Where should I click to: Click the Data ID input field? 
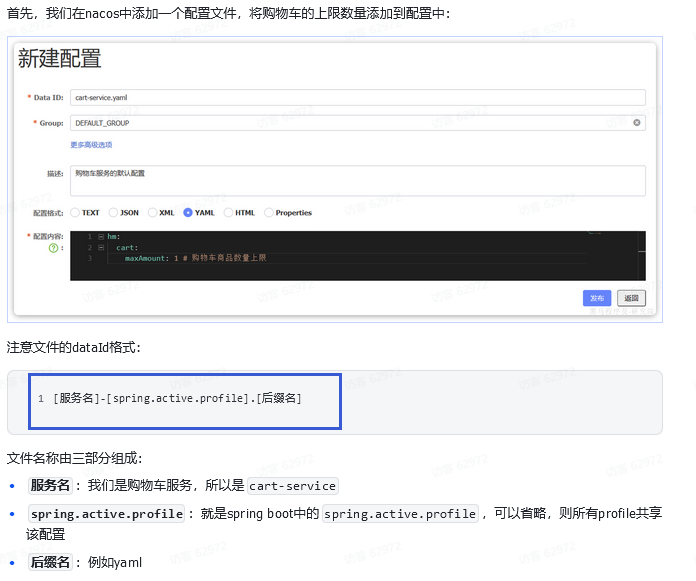[x=357, y=98]
